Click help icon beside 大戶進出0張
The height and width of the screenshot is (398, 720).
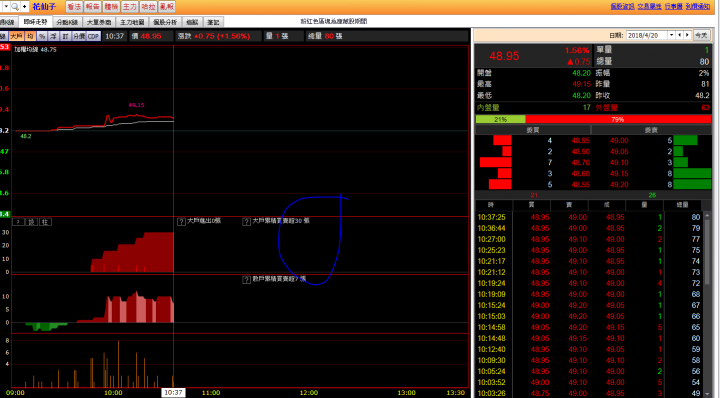181,222
